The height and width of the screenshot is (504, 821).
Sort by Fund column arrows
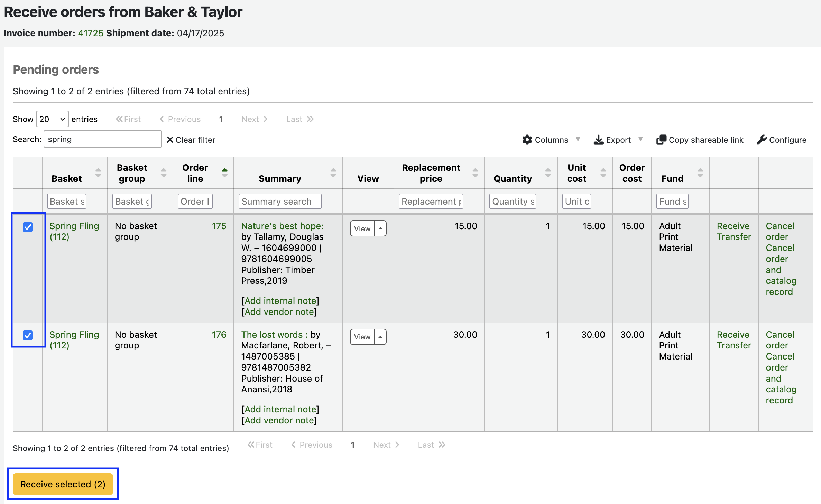point(700,173)
